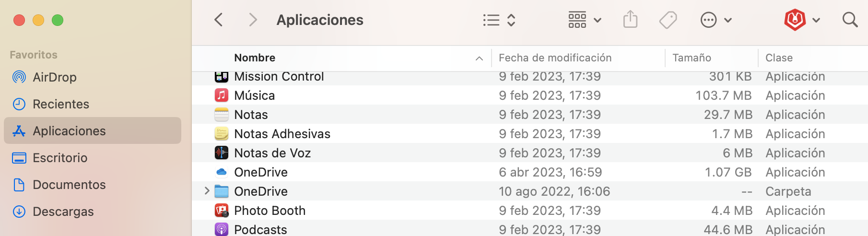Viewport: 868px width, 236px height.
Task: Select the Photo Booth app icon
Action: click(221, 211)
